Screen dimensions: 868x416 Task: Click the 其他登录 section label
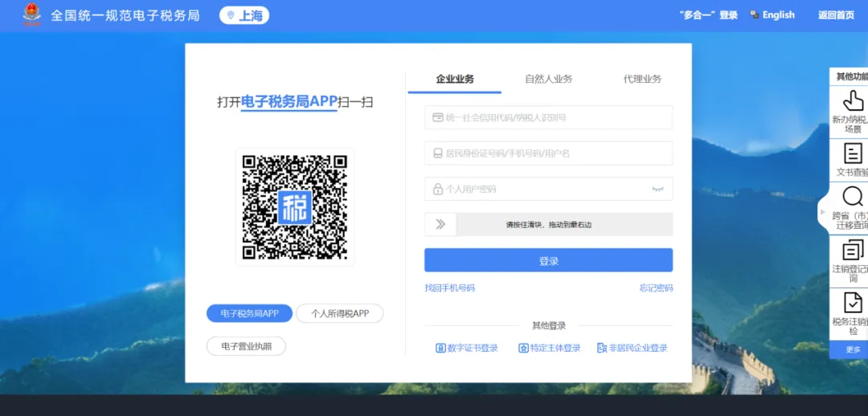click(549, 326)
